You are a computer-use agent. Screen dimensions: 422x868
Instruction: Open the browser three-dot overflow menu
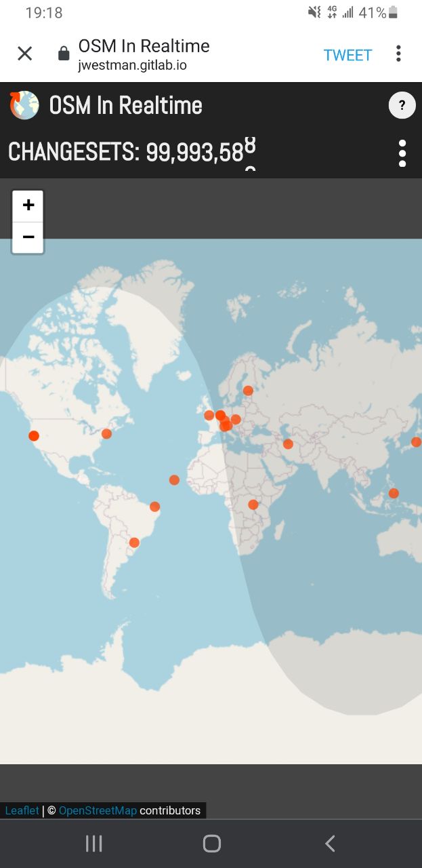coord(398,54)
